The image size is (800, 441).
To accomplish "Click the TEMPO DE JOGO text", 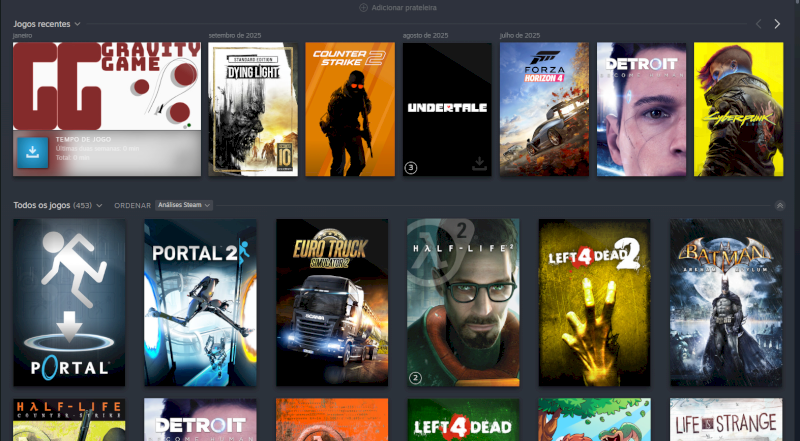I will pos(83,139).
